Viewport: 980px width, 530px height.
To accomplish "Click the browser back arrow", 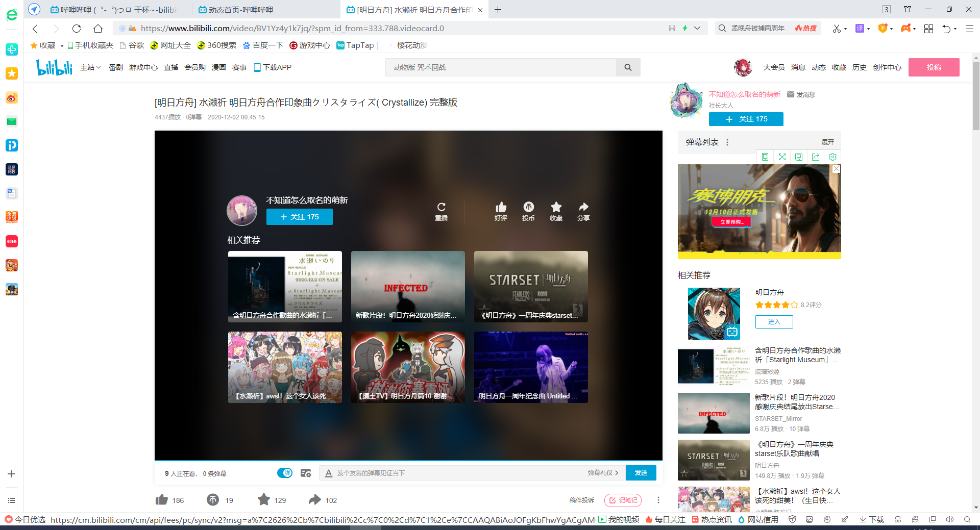I will (x=35, y=29).
